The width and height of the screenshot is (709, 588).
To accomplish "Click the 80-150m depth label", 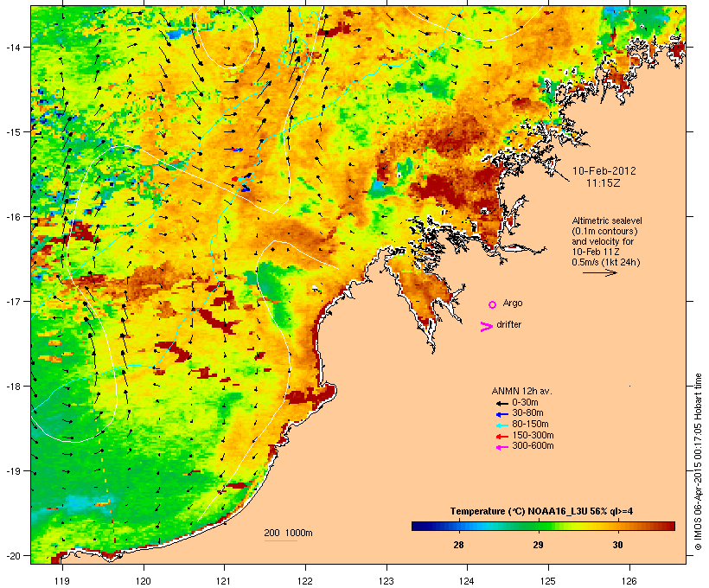I will 530,425.
